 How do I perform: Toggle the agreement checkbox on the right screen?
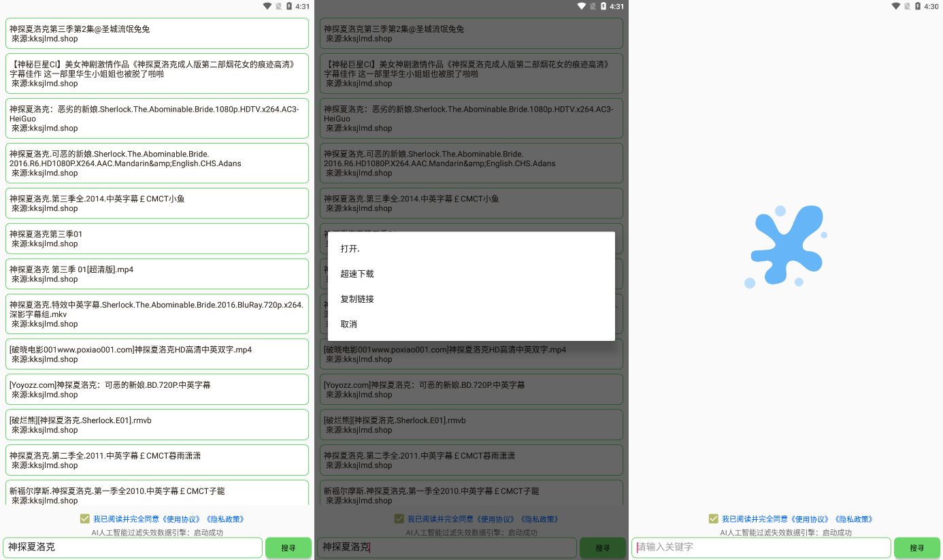point(714,518)
